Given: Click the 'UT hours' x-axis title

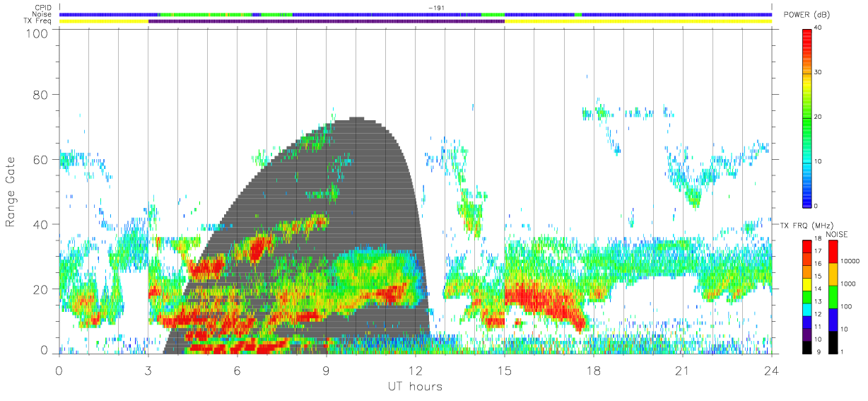Looking at the screenshot, I should pyautogui.click(x=414, y=386).
